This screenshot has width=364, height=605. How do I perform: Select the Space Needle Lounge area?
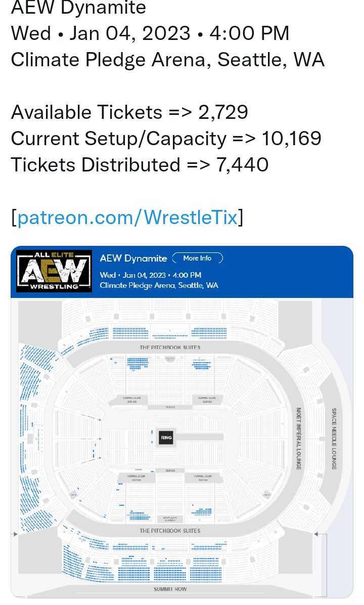[x=334, y=439]
